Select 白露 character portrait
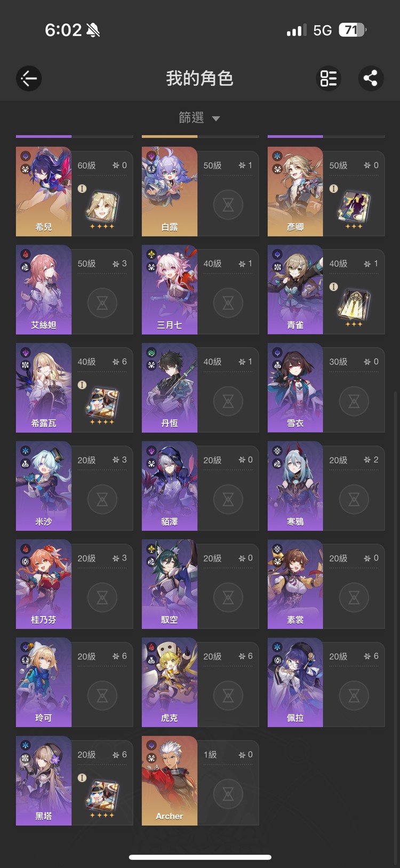Viewport: 400px width, 868px height. [170, 192]
